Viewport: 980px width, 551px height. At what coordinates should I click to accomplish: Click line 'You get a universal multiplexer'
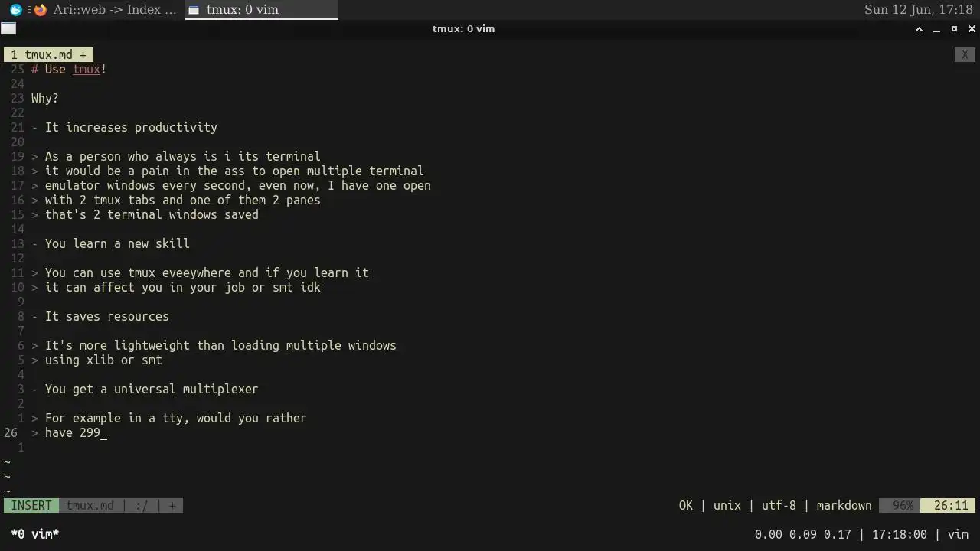pyautogui.click(x=152, y=390)
